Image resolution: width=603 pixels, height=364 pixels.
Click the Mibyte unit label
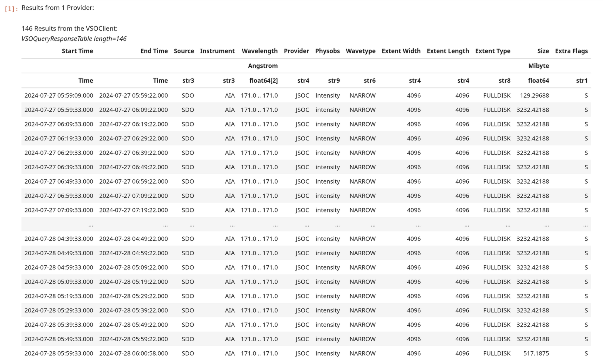538,66
